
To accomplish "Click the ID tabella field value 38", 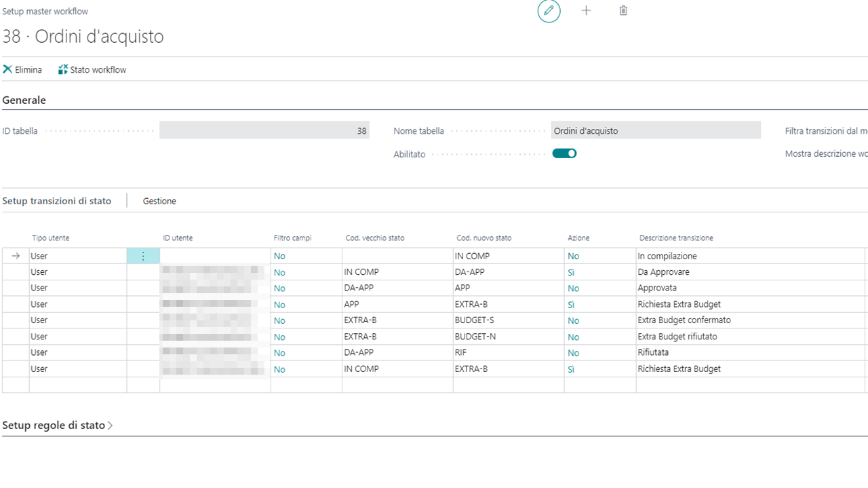I will point(264,130).
